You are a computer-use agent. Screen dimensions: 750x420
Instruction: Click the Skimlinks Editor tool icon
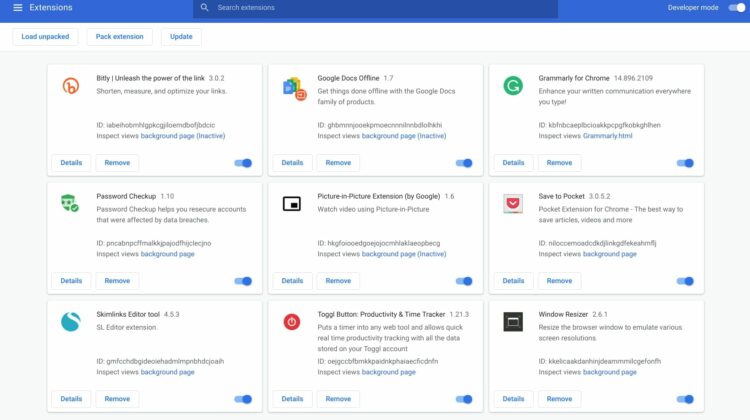[71, 322]
